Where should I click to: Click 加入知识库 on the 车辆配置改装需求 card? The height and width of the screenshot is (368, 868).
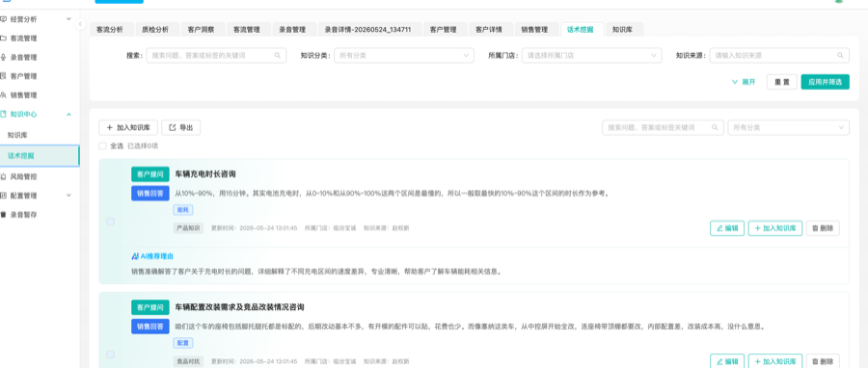click(x=775, y=361)
